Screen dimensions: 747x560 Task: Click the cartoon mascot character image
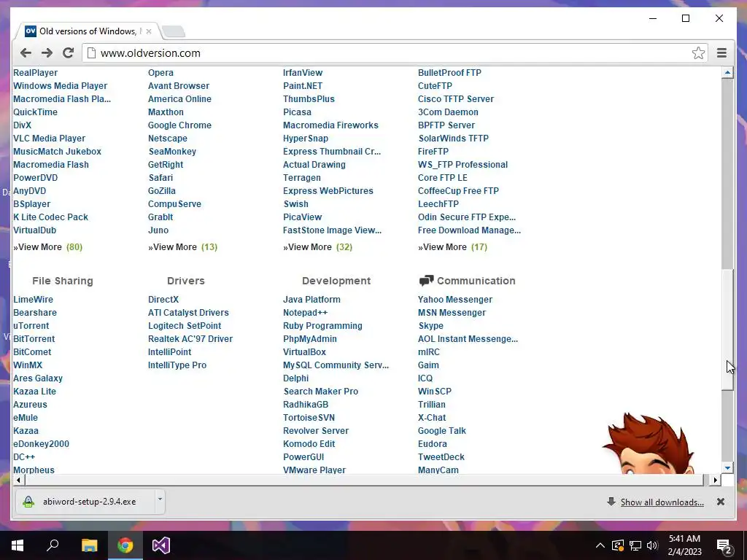click(x=648, y=443)
